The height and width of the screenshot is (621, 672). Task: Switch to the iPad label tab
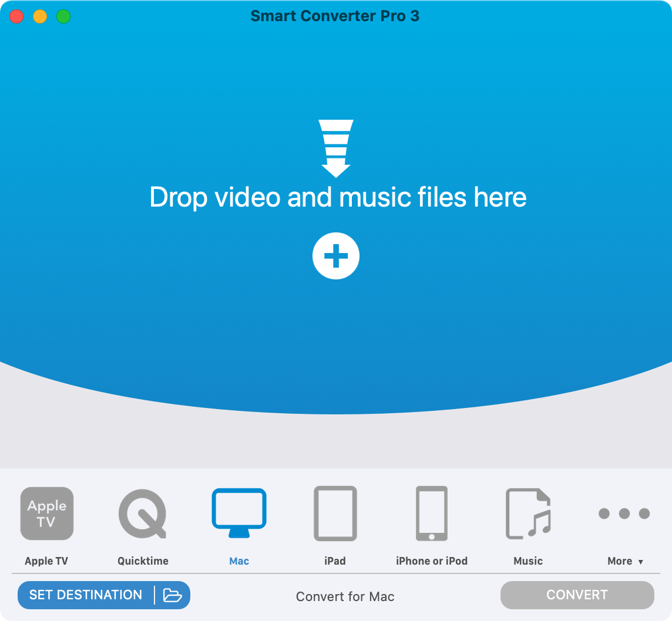(335, 561)
